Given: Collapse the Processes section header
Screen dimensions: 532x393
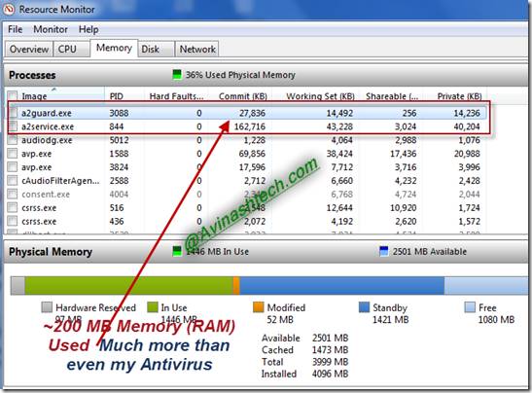Looking at the screenshot, I should pyautogui.click(x=266, y=75).
